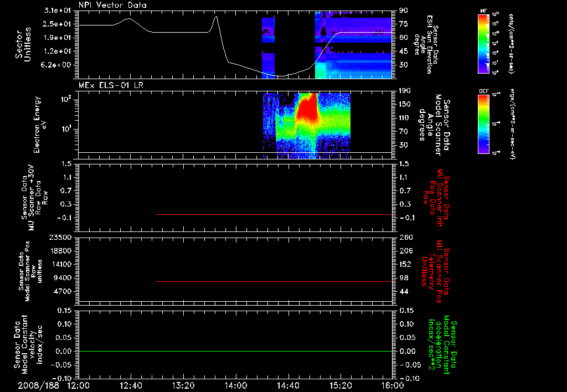Screen dimensions: 567x392
Task: Select the 'MEx ELS-01 LR' panel title
Action: tap(111, 85)
